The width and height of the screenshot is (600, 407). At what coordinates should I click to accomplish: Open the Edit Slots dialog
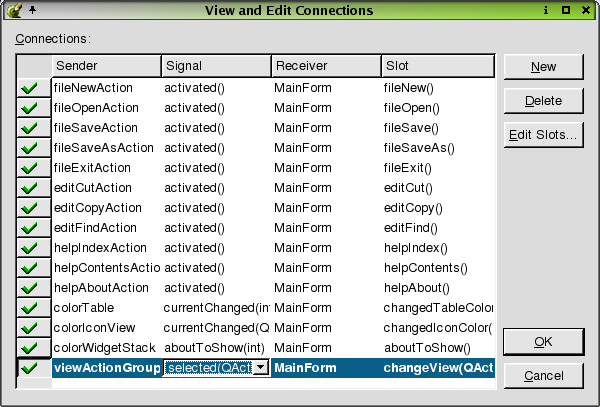click(x=543, y=134)
